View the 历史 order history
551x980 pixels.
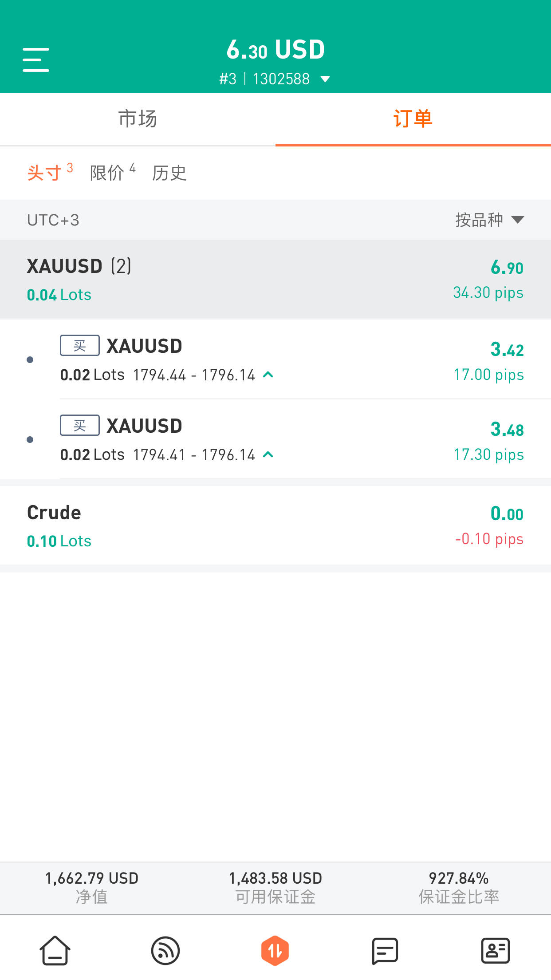169,173
